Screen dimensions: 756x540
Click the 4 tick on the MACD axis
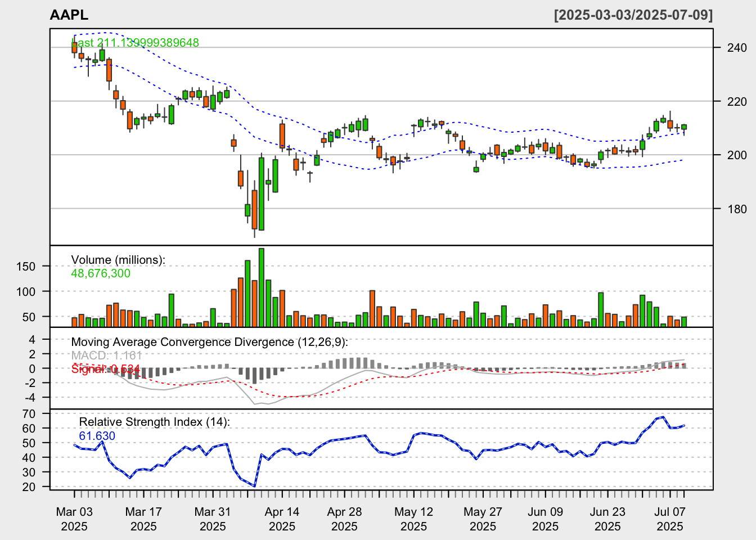point(32,340)
